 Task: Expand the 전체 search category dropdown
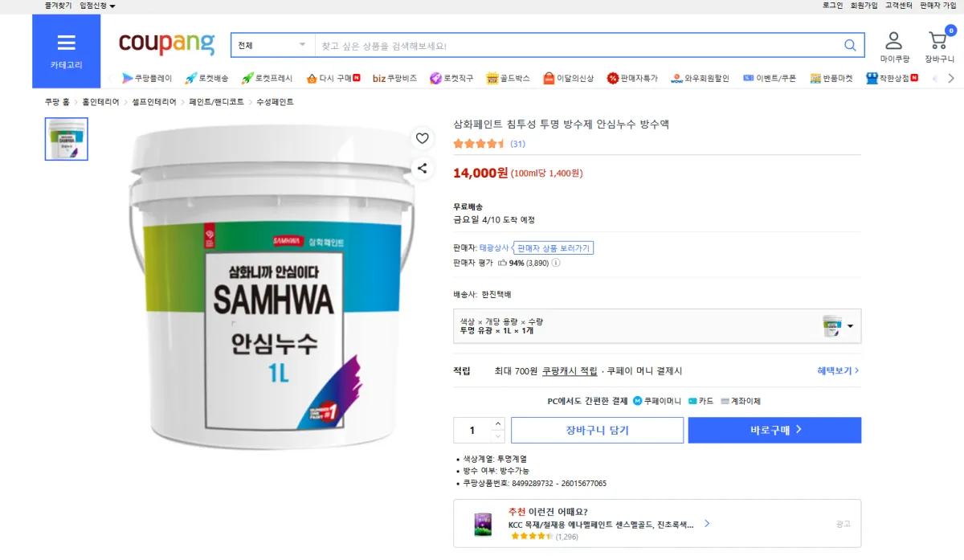point(272,46)
